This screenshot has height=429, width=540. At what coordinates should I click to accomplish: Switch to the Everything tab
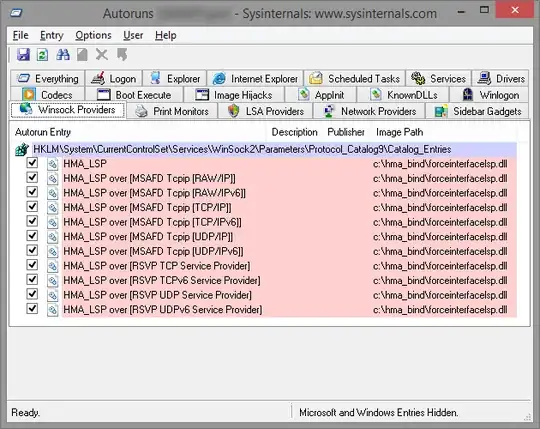47,79
